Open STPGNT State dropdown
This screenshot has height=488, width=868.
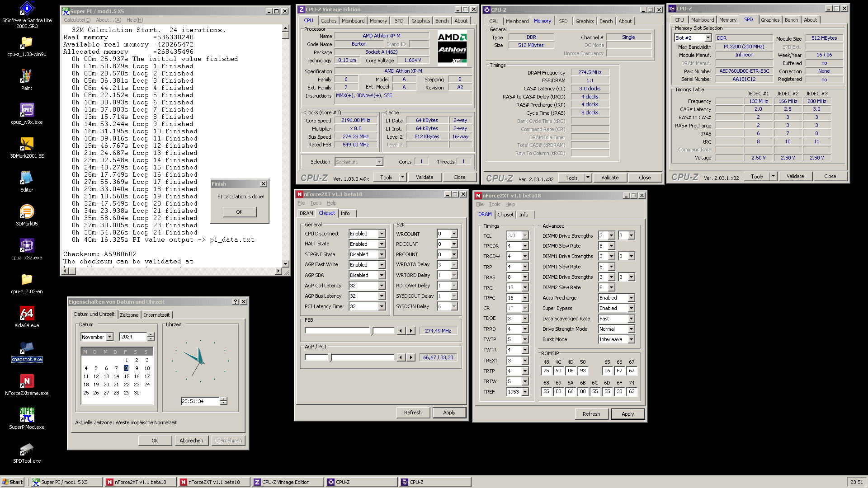tap(382, 254)
